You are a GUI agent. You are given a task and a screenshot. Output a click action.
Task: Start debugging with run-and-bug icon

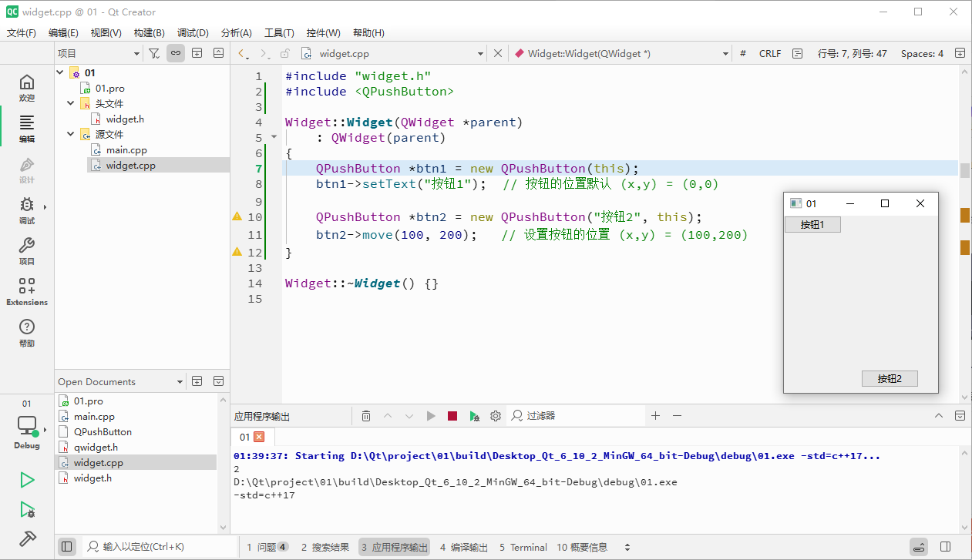tap(27, 509)
